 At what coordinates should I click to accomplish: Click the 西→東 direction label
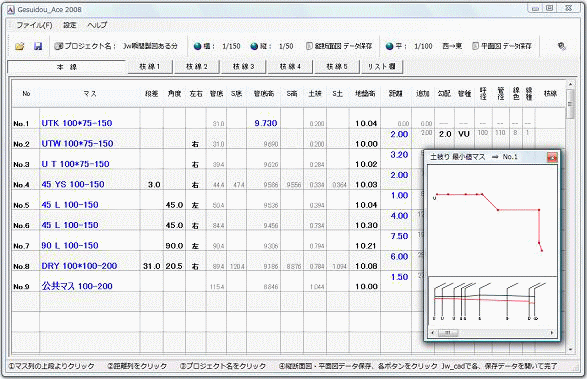[452, 46]
